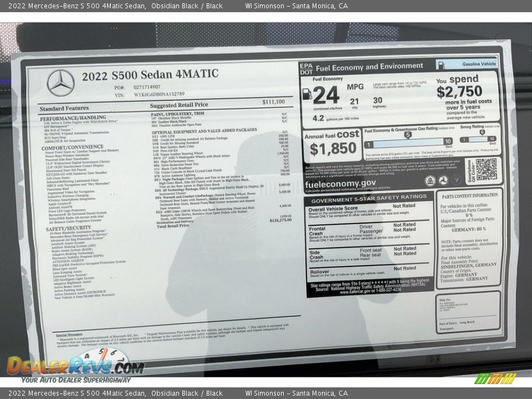532x399 pixels.
Task: Click the suggested retail price $111,100
Action: tap(273, 102)
